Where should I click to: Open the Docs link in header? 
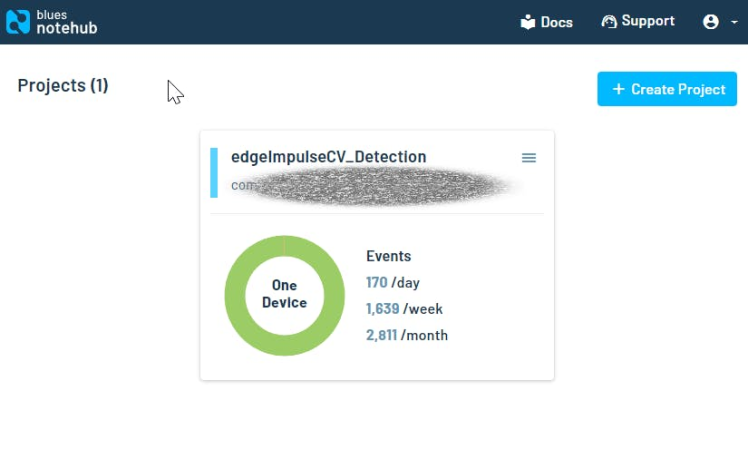[x=556, y=22]
